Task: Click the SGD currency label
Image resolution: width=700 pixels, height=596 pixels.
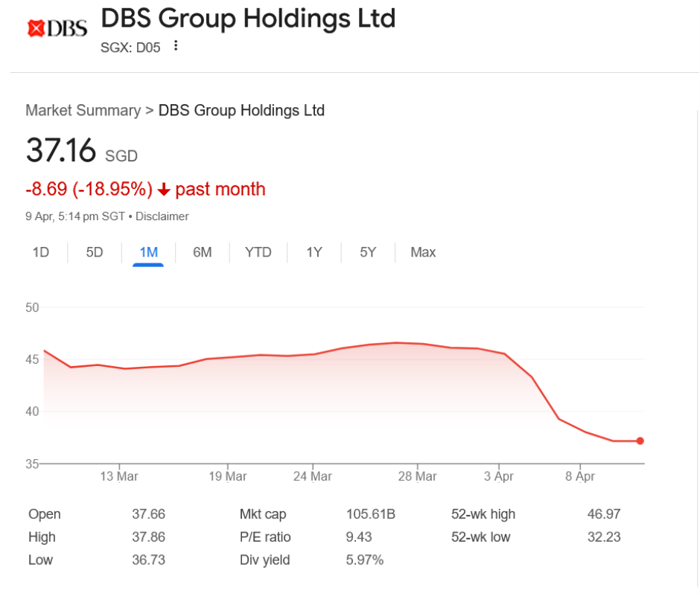Action: tap(121, 156)
